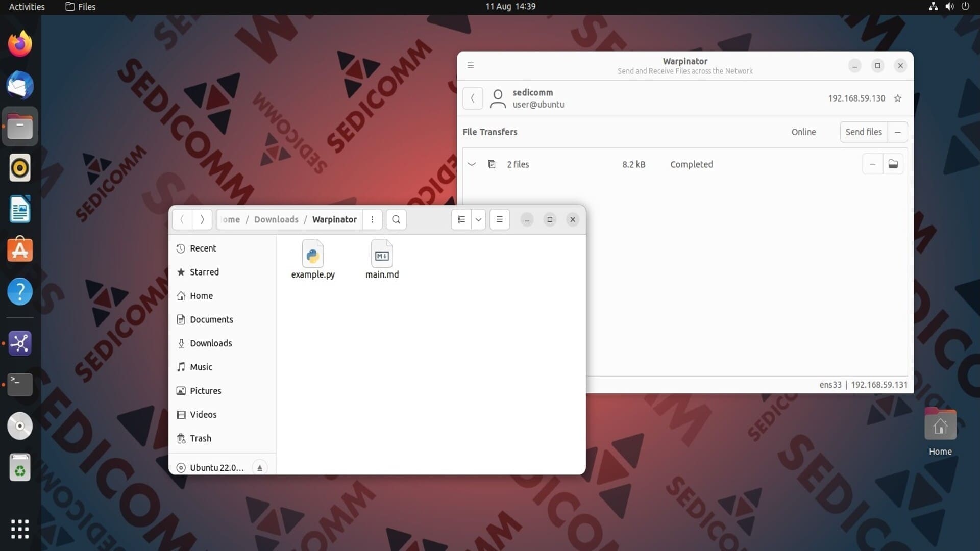Open Pictures in Files sidebar
Screen dimensions: 980x551
(223, 391)
